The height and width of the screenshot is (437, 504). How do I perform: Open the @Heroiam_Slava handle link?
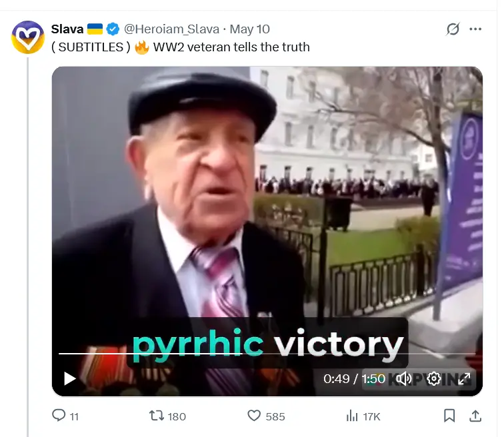[x=171, y=29]
